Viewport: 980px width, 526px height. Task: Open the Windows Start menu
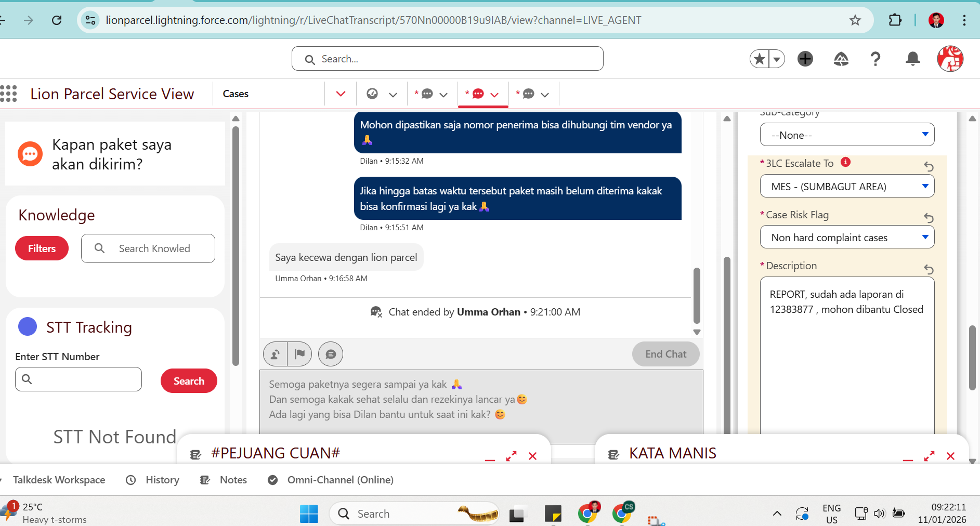point(309,514)
